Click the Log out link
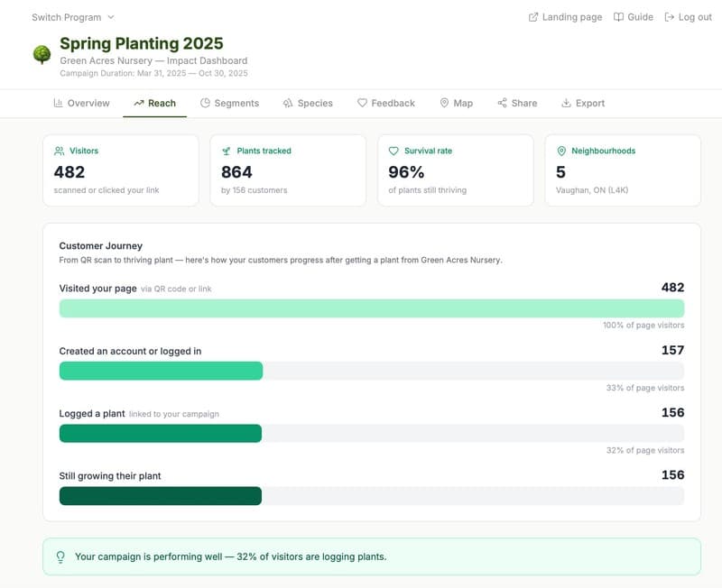This screenshot has height=588, width=722. tap(688, 17)
